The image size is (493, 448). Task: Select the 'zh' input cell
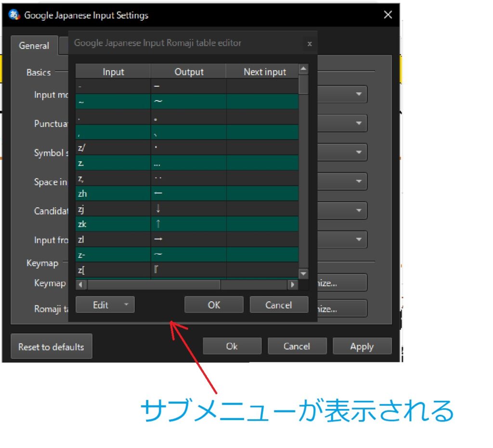[113, 193]
